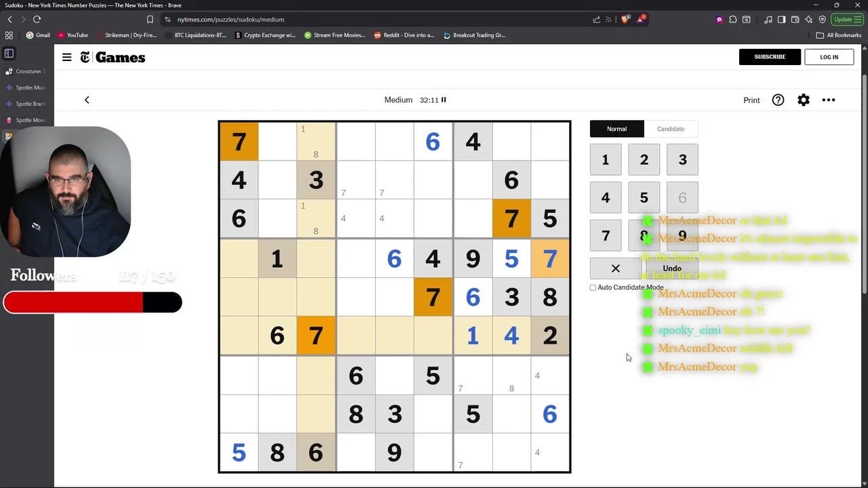This screenshot has width=868, height=488.
Task: Bookmark this page icon
Action: pos(150,20)
